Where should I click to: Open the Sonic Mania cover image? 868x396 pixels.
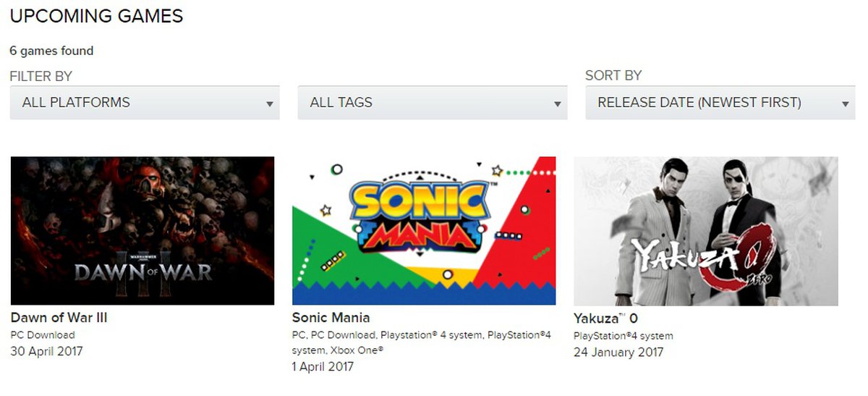[x=424, y=230]
